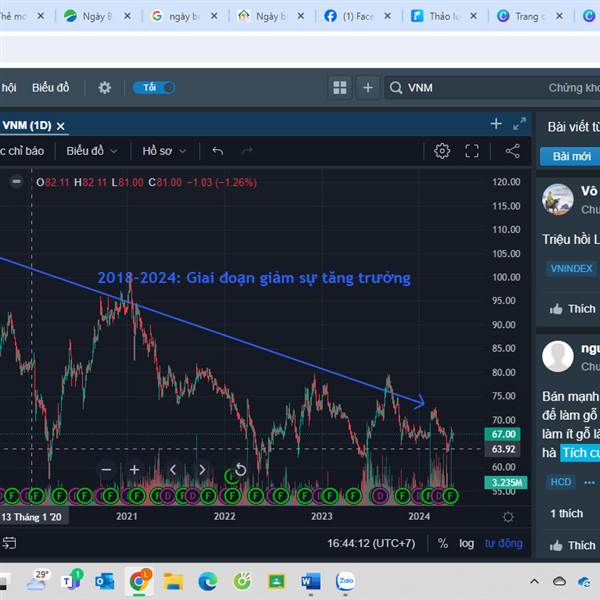Open Zalo from the taskbar
This screenshot has height=600, width=600.
(345, 582)
